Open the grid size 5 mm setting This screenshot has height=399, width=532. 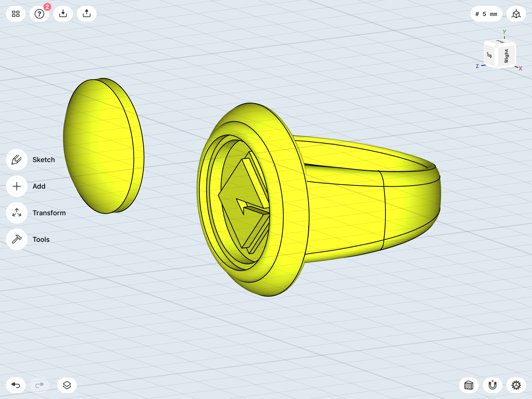[486, 14]
